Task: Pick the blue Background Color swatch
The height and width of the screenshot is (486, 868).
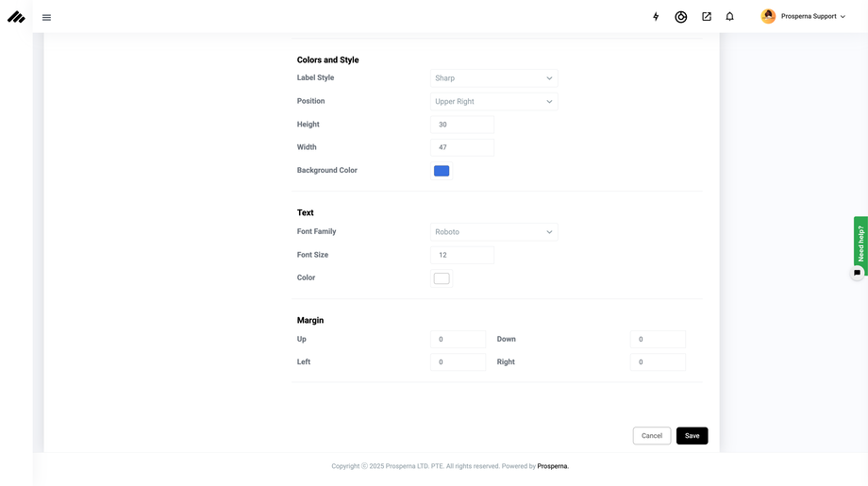Action: (442, 171)
